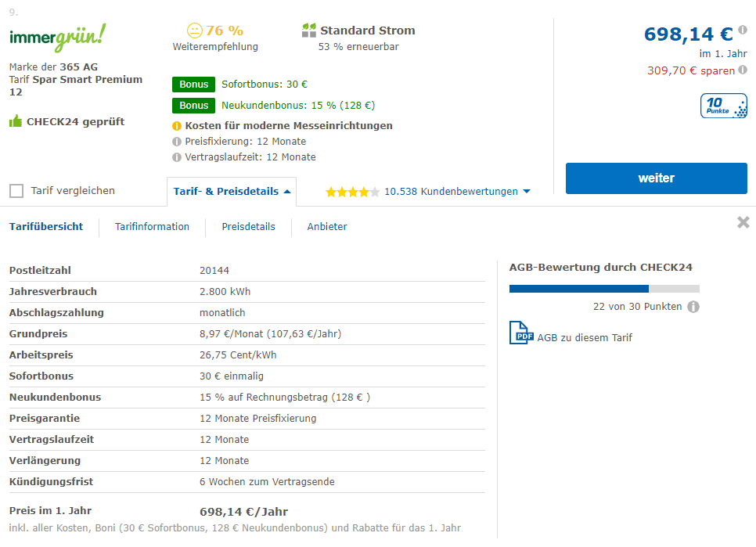Click the info icon beside Vertragslaufzeit: 12 Monate
This screenshot has width=756, height=547.
coord(177,157)
